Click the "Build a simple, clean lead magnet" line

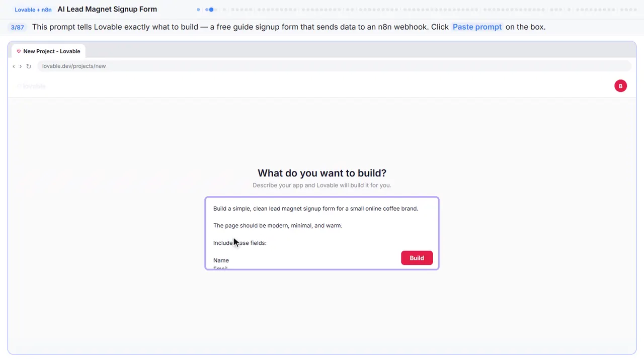(315, 208)
